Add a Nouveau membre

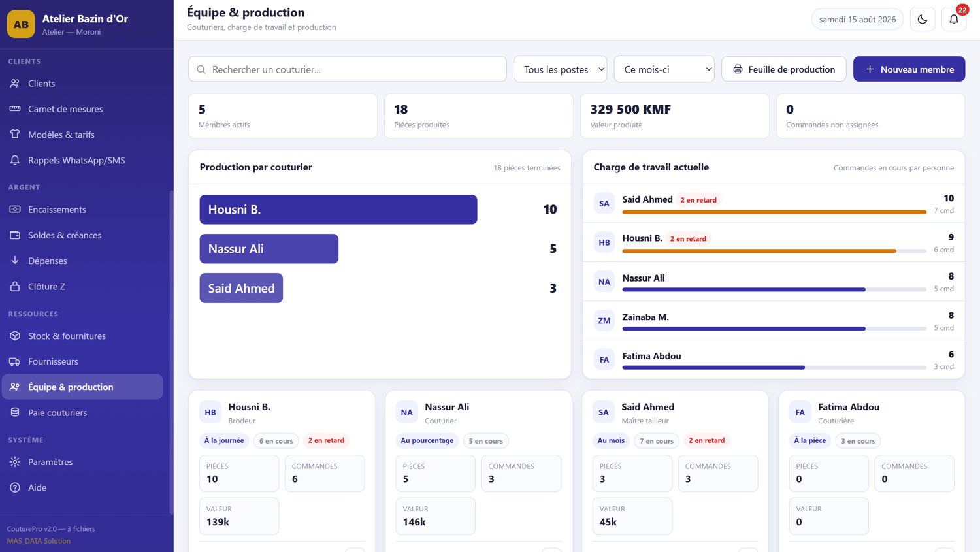pos(909,69)
